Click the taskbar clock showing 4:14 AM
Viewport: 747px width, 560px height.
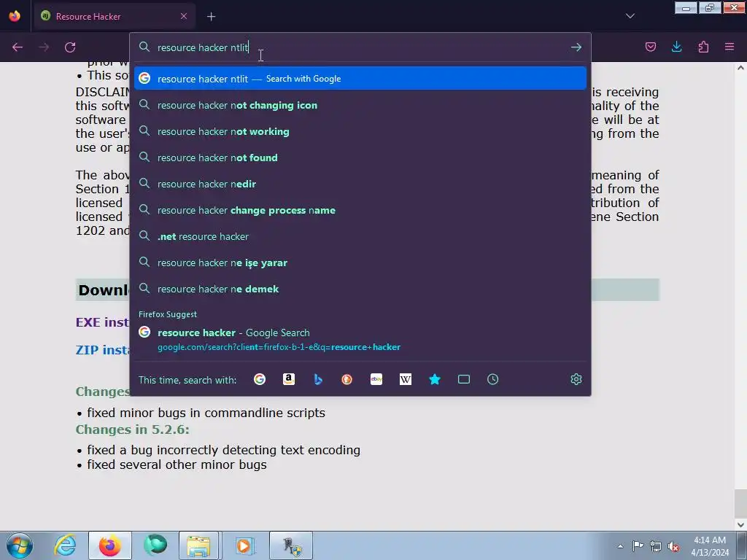(x=710, y=546)
